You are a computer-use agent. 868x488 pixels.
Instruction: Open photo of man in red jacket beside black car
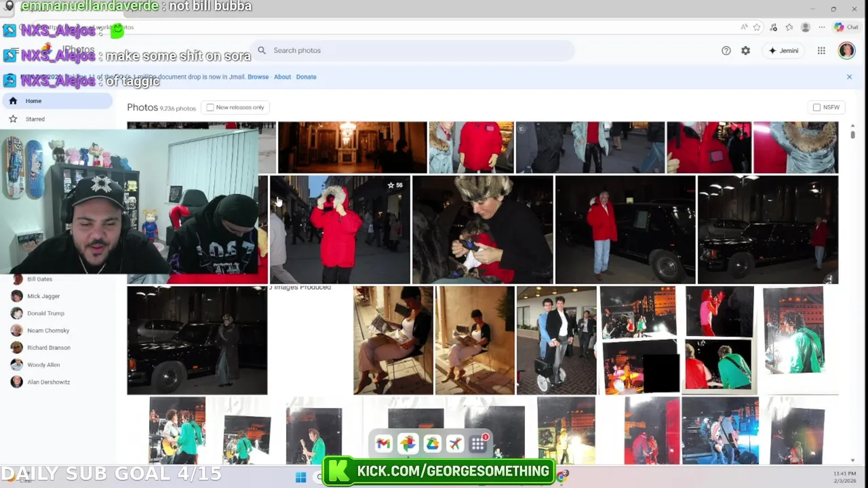625,230
